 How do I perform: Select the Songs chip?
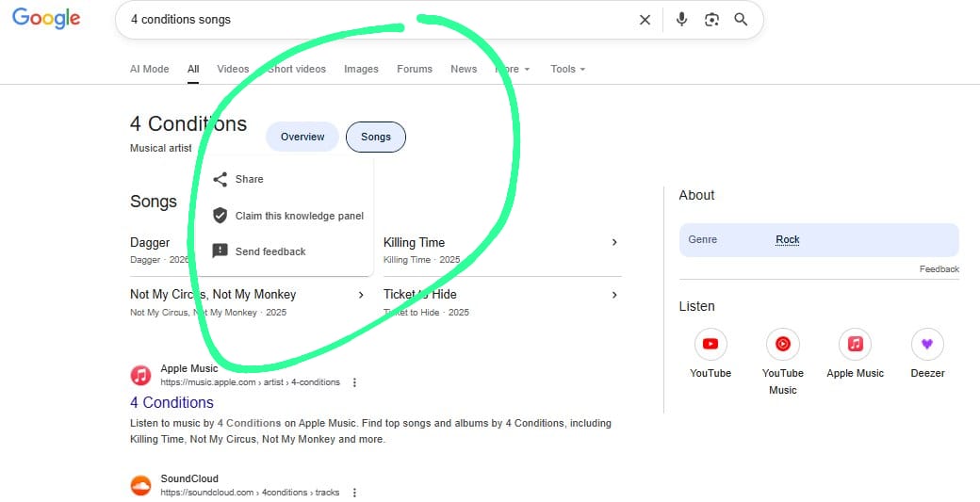coord(376,137)
